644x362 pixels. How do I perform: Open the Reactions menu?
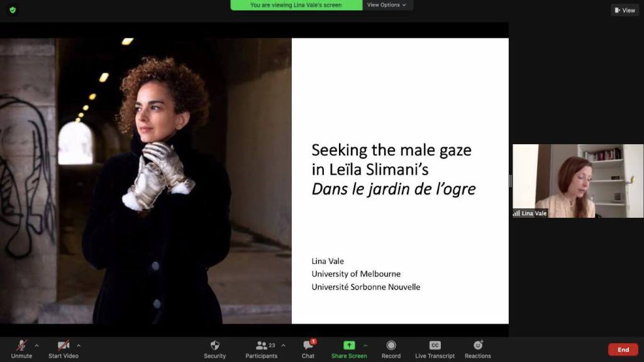point(477,346)
